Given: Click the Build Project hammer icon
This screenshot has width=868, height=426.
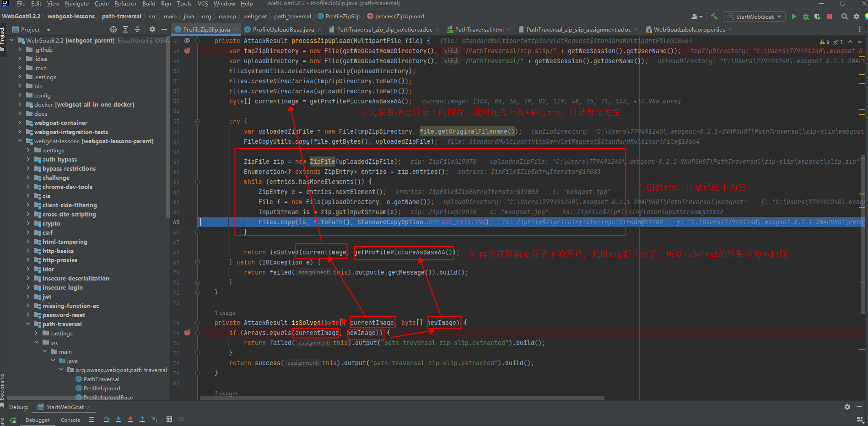Looking at the screenshot, I should tap(714, 16).
